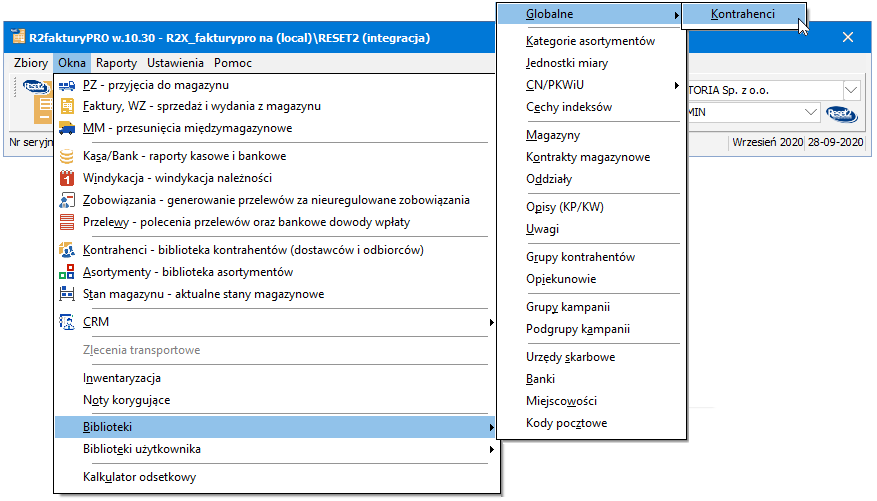Choose Banki library
Viewport: 877px width, 501px height.
(590, 379)
